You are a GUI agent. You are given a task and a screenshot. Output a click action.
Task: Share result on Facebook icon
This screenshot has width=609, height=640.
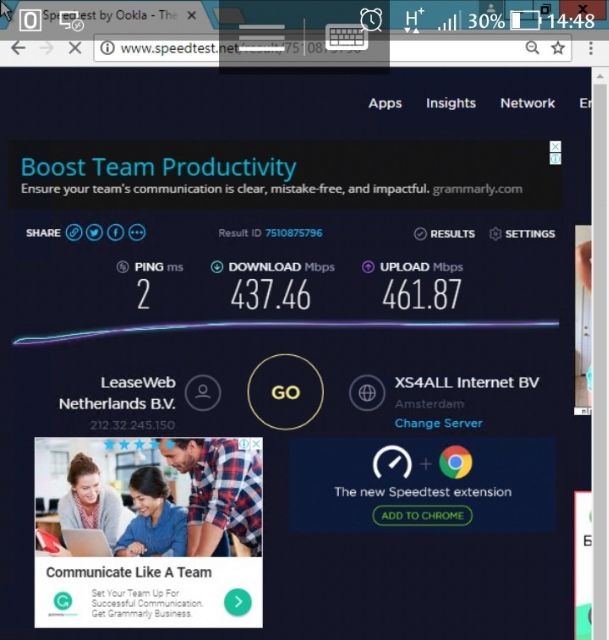(116, 233)
